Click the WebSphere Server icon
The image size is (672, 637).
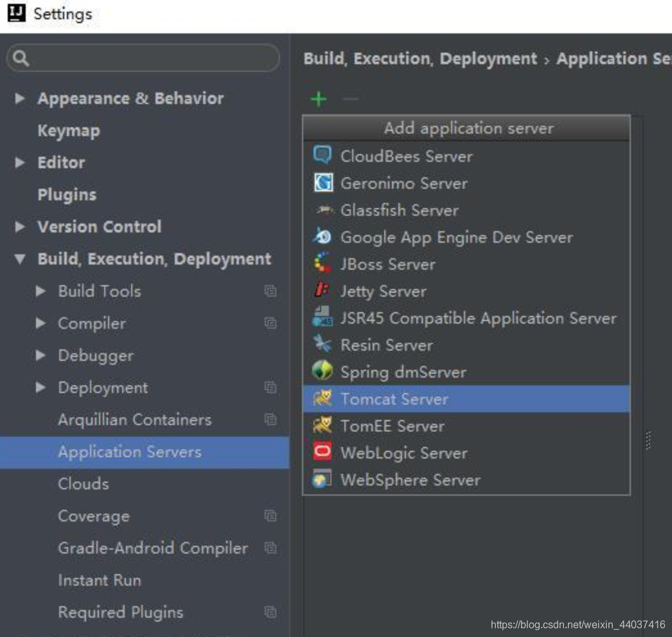323,479
